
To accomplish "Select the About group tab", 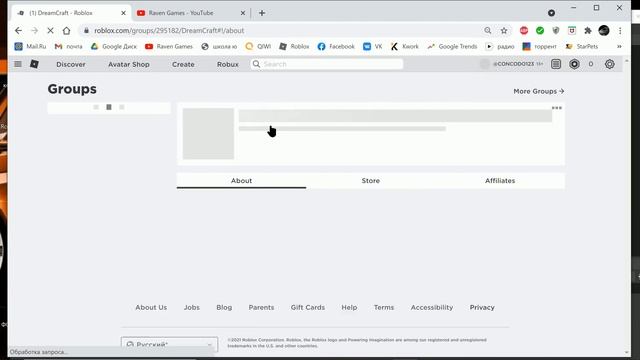I will pyautogui.click(x=241, y=181).
